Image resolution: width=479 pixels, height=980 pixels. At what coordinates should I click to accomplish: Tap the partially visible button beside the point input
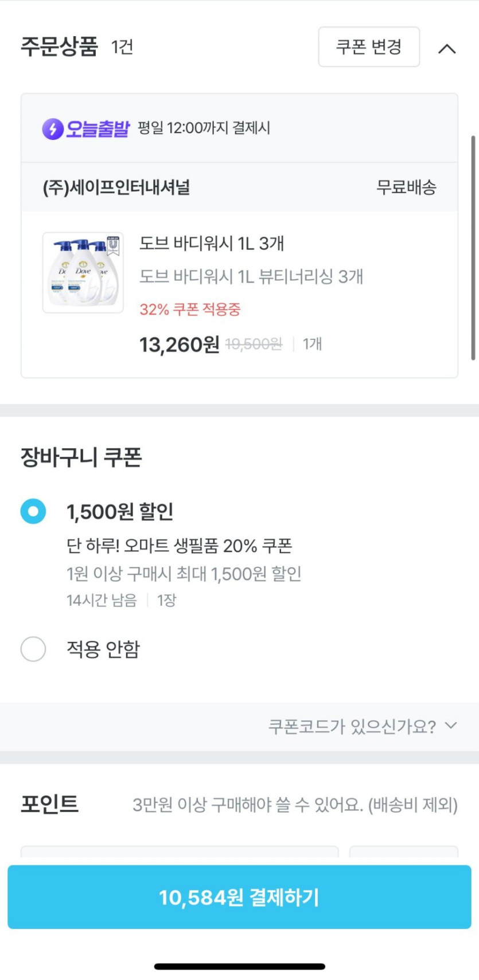click(403, 852)
